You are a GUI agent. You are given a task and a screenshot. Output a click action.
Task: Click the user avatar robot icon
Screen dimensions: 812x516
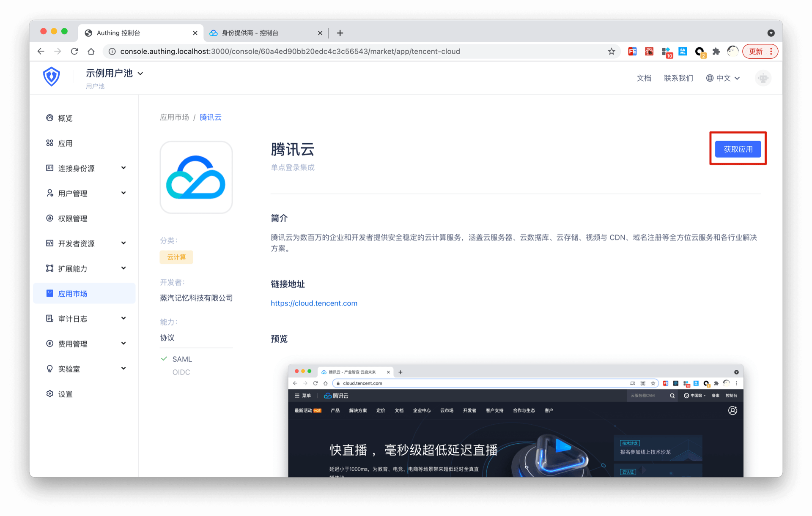[x=763, y=78]
